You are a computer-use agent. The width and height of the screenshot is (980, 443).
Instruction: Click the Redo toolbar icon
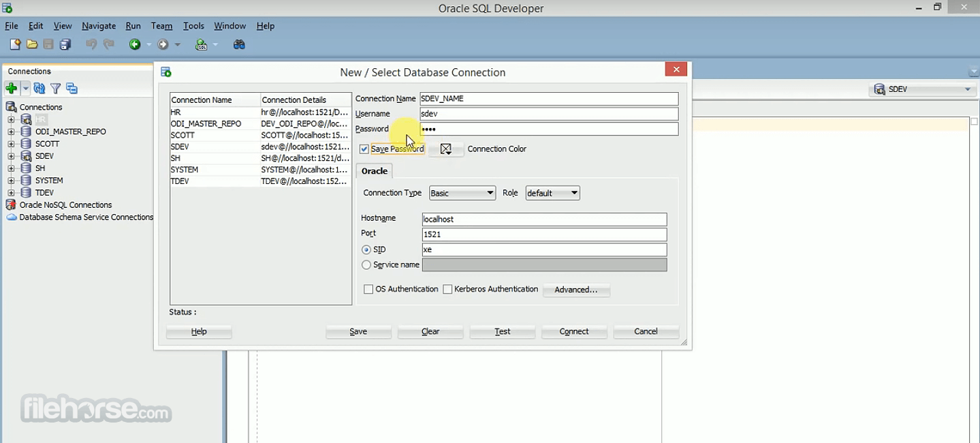(x=109, y=44)
